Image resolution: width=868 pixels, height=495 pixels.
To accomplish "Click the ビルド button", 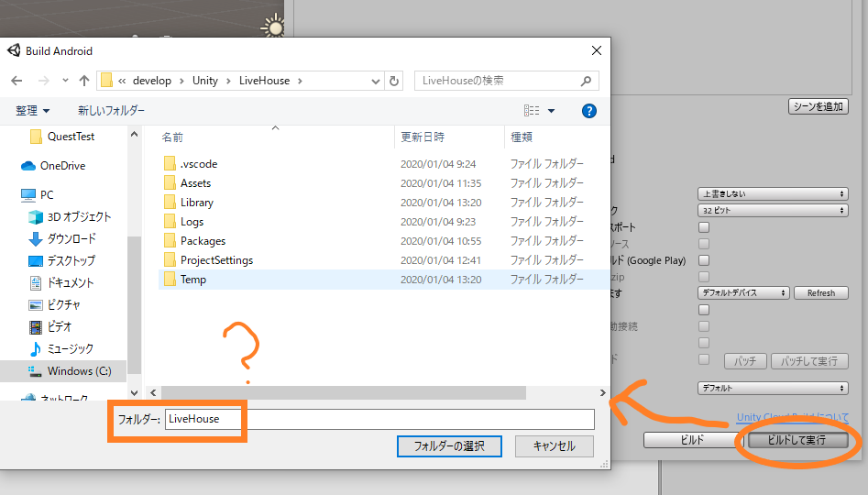I will pos(692,440).
